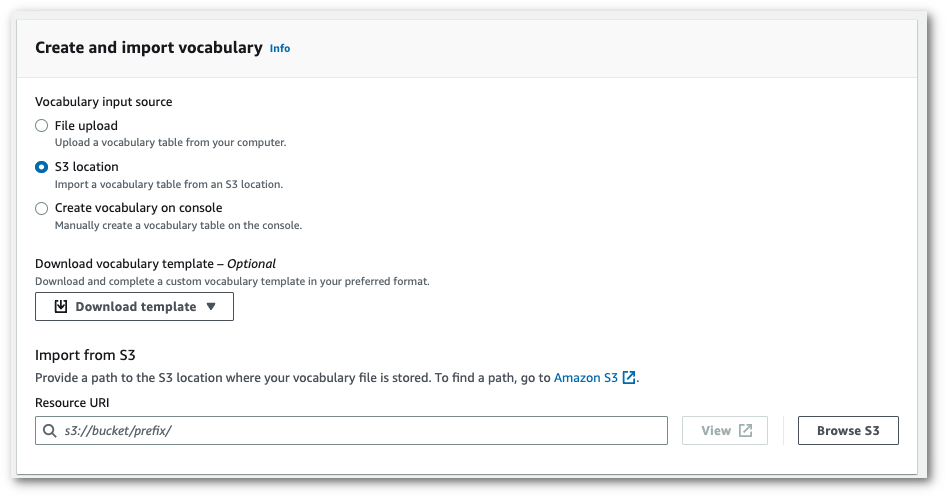The width and height of the screenshot is (946, 497).
Task: Click 'Manually create a vocabulary table' description
Action: coord(178,225)
